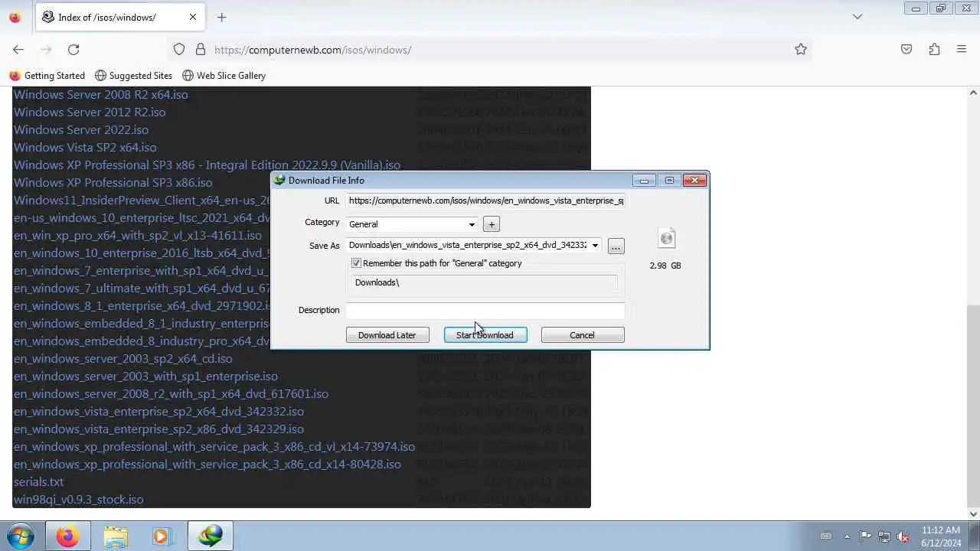Select the Index of /isos/windows/ tab
The height and width of the screenshot is (551, 980).
click(x=120, y=17)
